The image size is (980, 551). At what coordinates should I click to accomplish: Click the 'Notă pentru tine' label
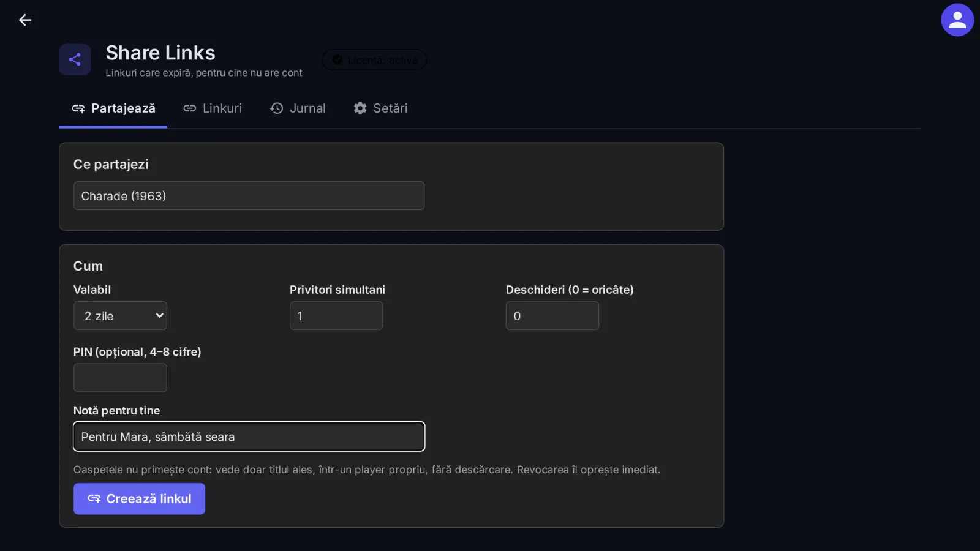116,411
